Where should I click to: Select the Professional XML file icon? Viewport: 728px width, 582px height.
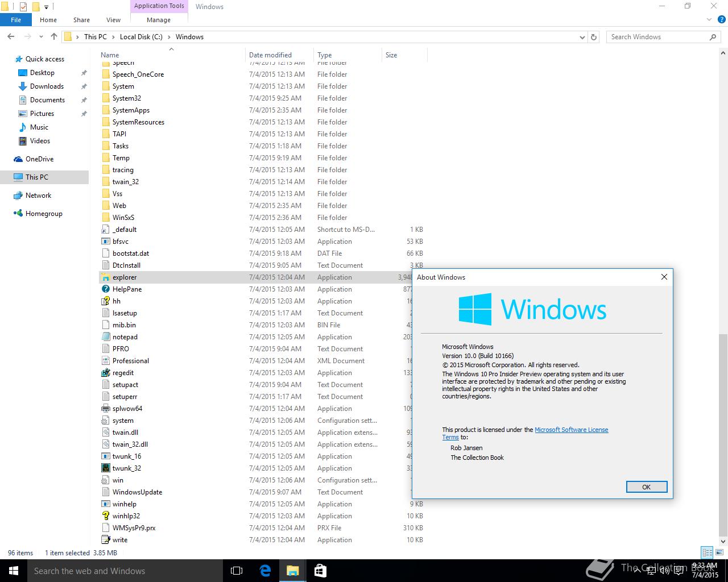pos(105,361)
